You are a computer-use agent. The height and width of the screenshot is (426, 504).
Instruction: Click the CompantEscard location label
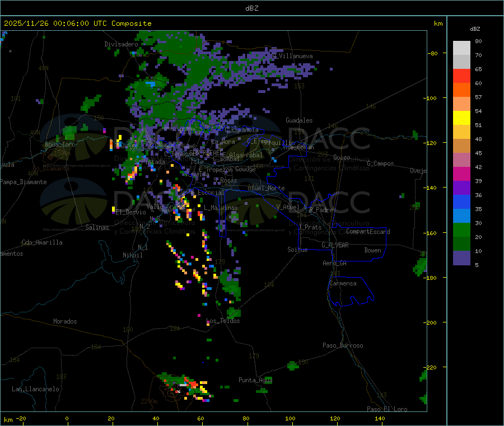pos(368,231)
